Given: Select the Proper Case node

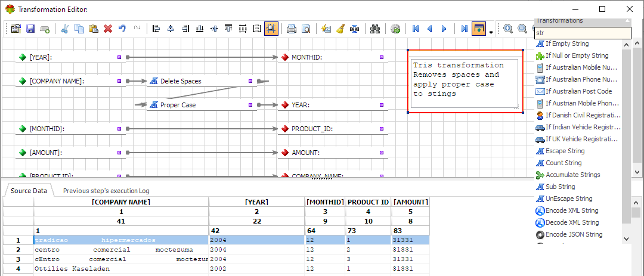Looking at the screenshot, I should pyautogui.click(x=202, y=105).
